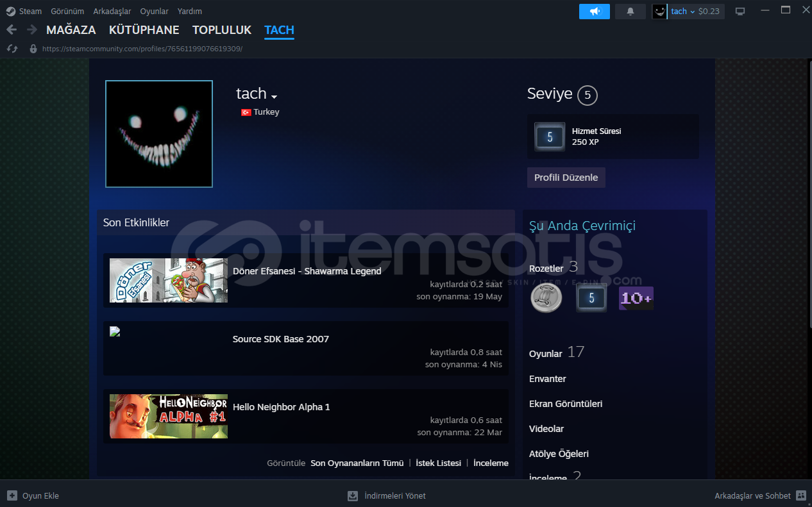
Task: Open the Steam menu
Action: tap(30, 11)
